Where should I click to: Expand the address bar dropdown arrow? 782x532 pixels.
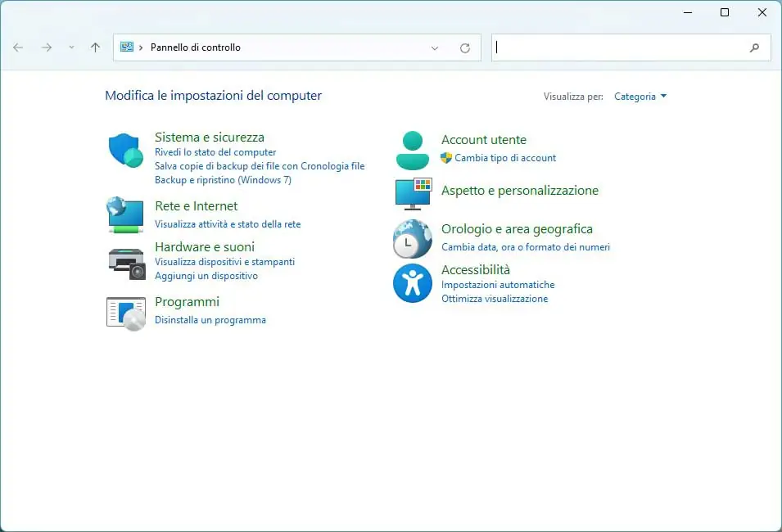(x=435, y=47)
